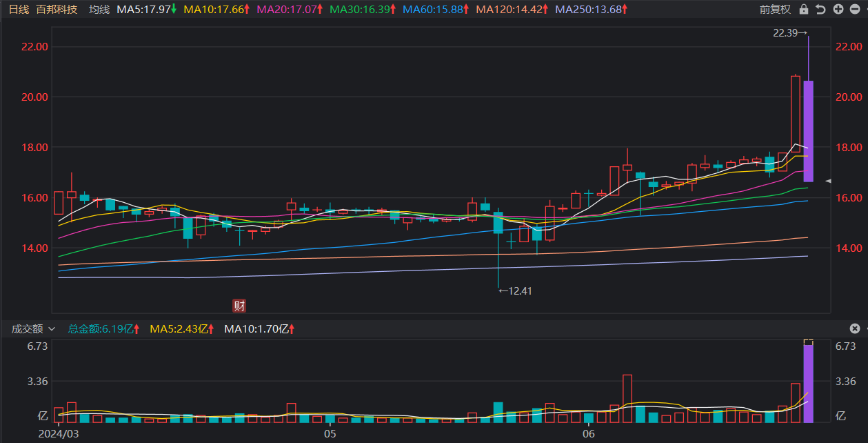Open the 日线 period selector
Image resolution: width=868 pixels, height=443 pixels.
(19, 10)
